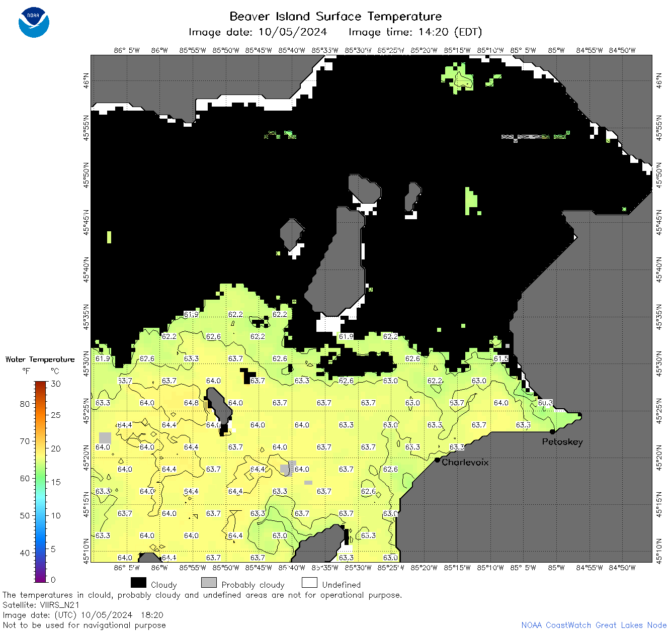Click the 64.8 temperature reading
672x633 pixels.
coord(191,403)
